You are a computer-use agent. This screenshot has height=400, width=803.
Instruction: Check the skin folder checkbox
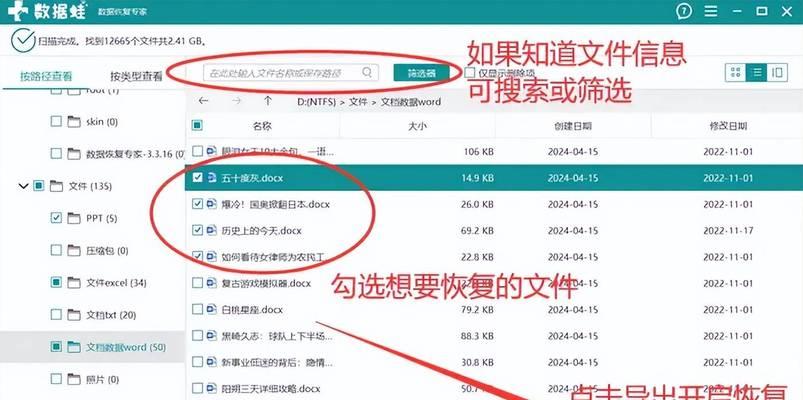pyautogui.click(x=56, y=122)
